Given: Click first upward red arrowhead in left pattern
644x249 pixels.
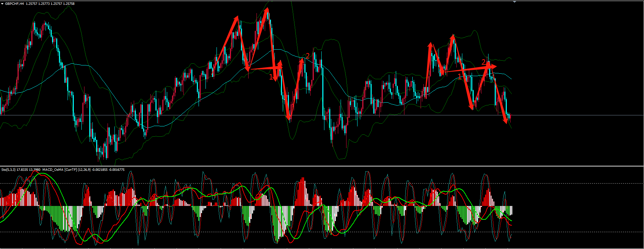Looking at the screenshot, I should (x=237, y=18).
